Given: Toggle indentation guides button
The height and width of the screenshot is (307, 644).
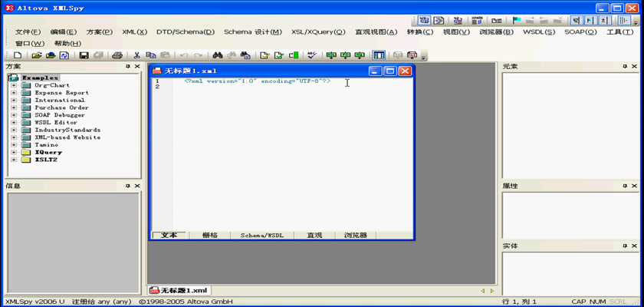Looking at the screenshot, I should (623, 20).
